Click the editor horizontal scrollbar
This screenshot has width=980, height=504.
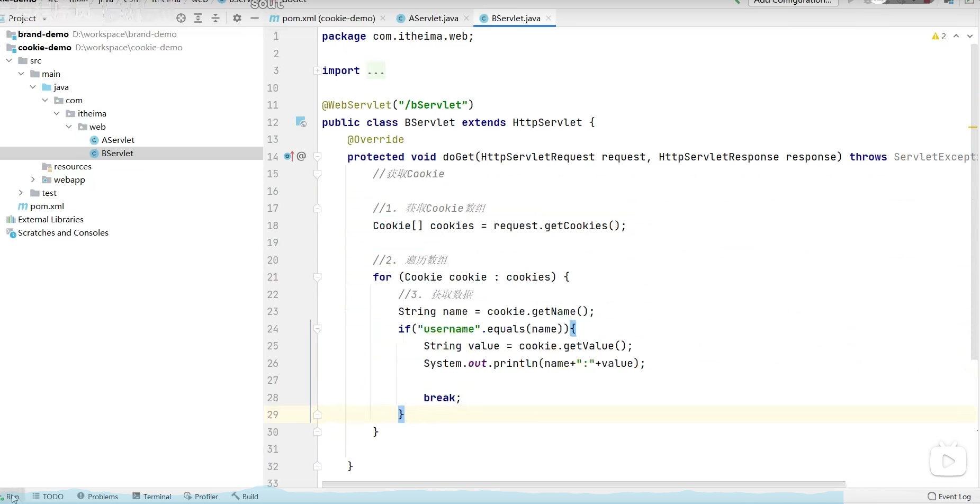[583, 484]
